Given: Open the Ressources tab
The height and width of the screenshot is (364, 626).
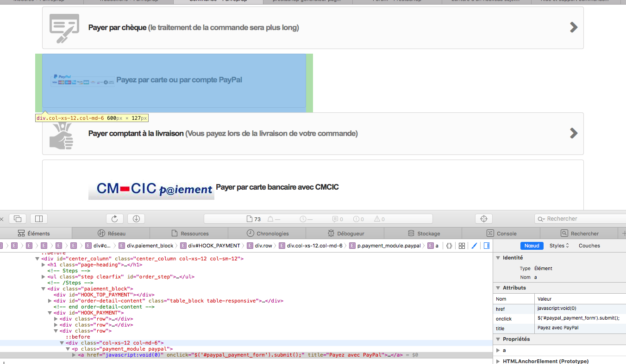Looking at the screenshot, I should [x=190, y=234].
